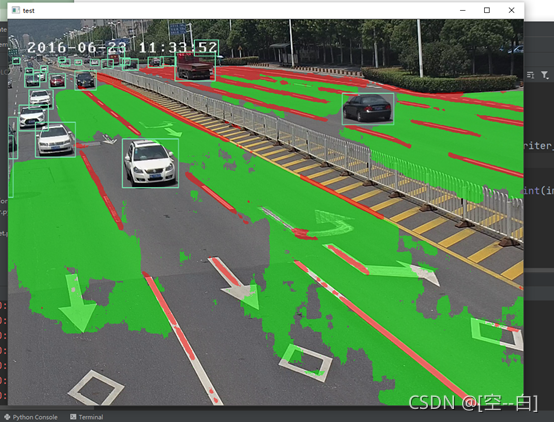Open the Terminal tab in the IDE
Screen dimensions: 554x422
tap(87, 417)
